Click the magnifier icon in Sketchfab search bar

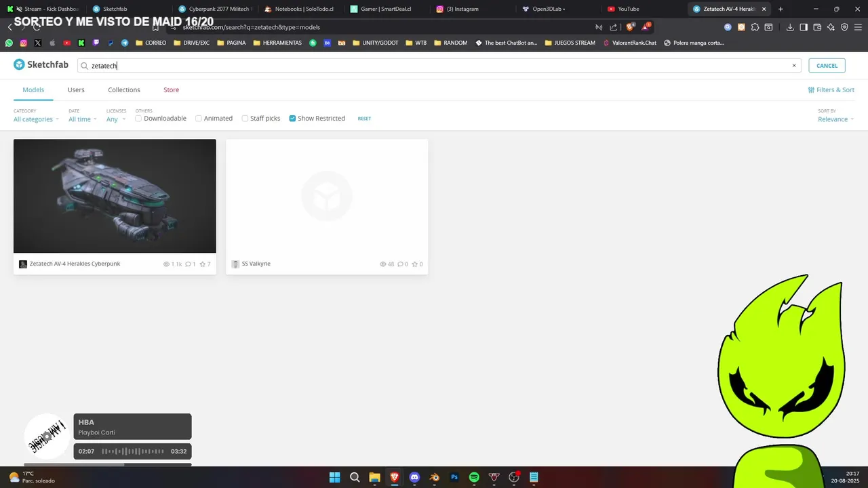pyautogui.click(x=85, y=66)
